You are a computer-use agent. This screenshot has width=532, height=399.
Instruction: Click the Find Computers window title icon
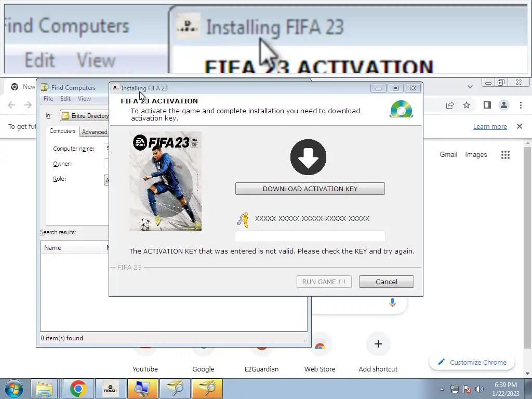click(45, 87)
